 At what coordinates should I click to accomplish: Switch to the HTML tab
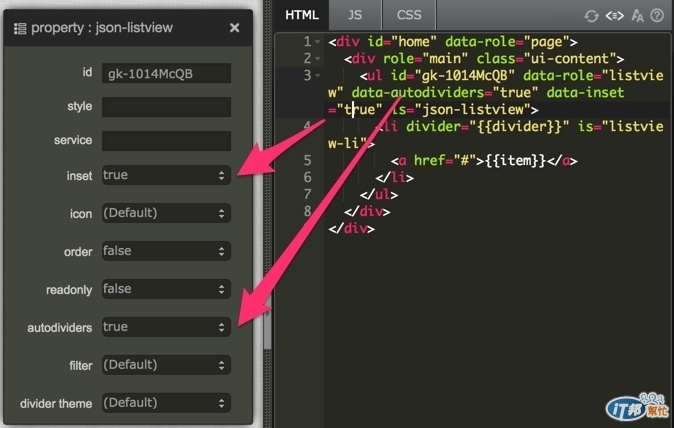click(x=302, y=15)
